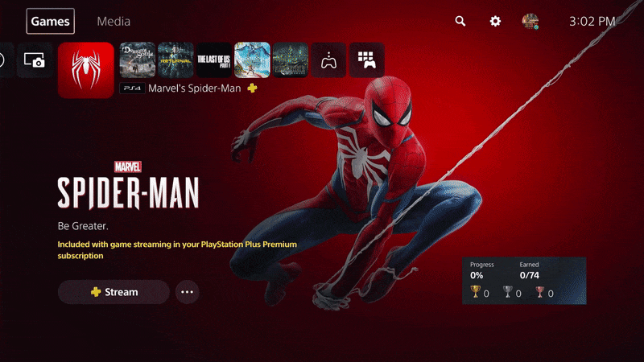Click the "0%" progress value
This screenshot has height=362, width=644.
(x=477, y=275)
